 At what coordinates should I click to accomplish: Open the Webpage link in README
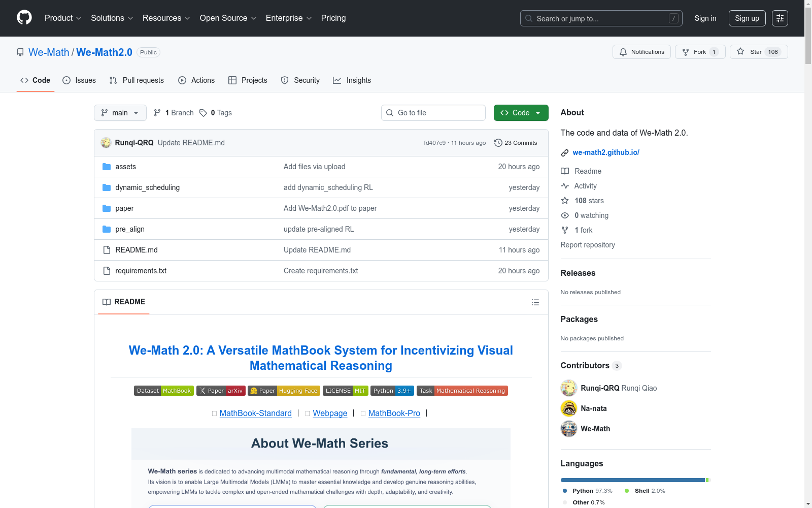(x=330, y=414)
